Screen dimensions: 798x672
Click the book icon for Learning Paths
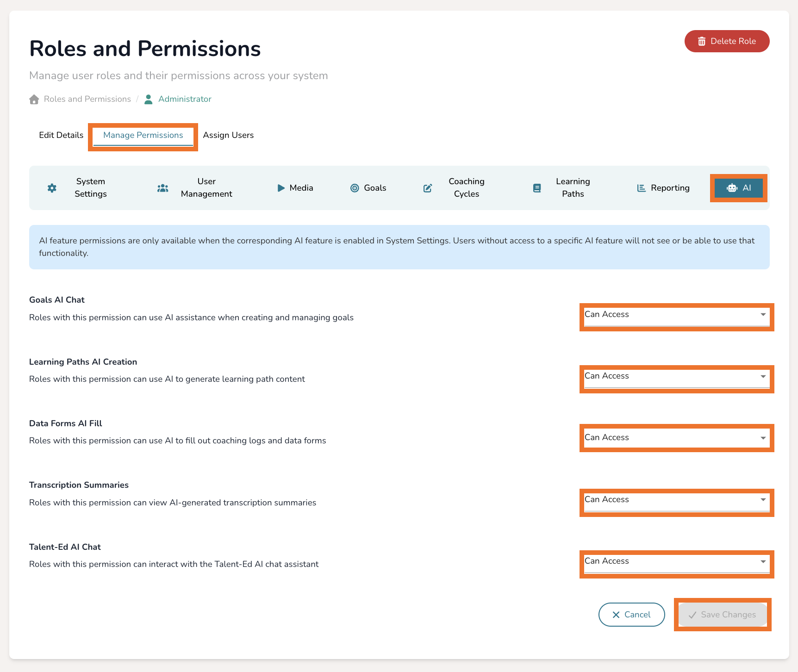[537, 188]
